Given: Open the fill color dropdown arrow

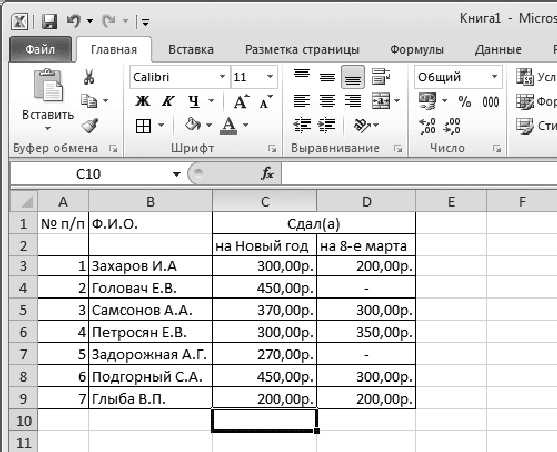Looking at the screenshot, I should (x=209, y=125).
